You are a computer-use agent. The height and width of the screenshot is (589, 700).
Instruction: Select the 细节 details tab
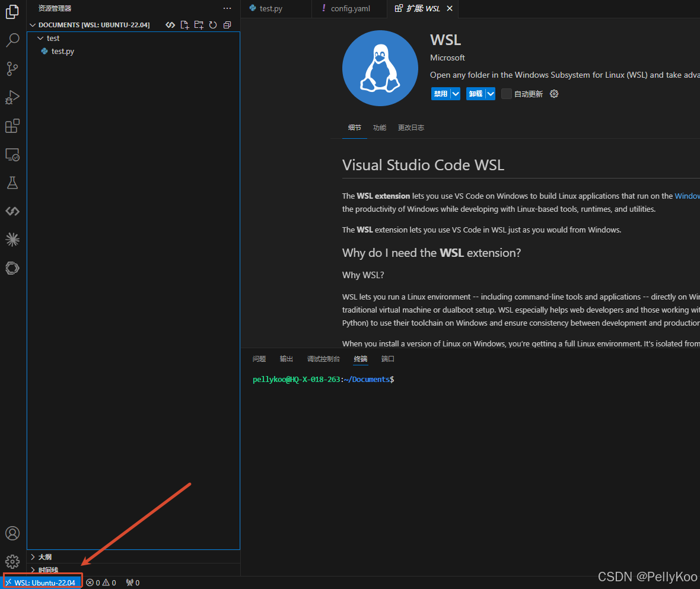tap(355, 128)
